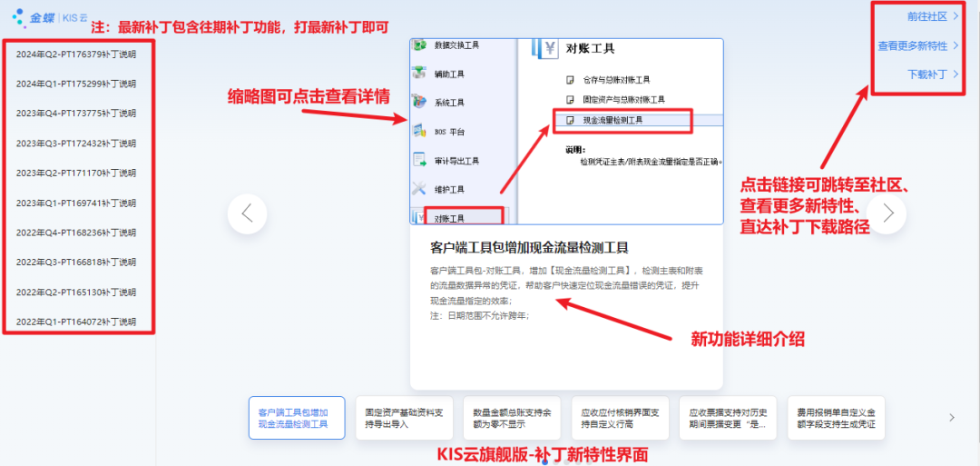Open 2024年Q1-PT175299补丁说明

pos(76,84)
